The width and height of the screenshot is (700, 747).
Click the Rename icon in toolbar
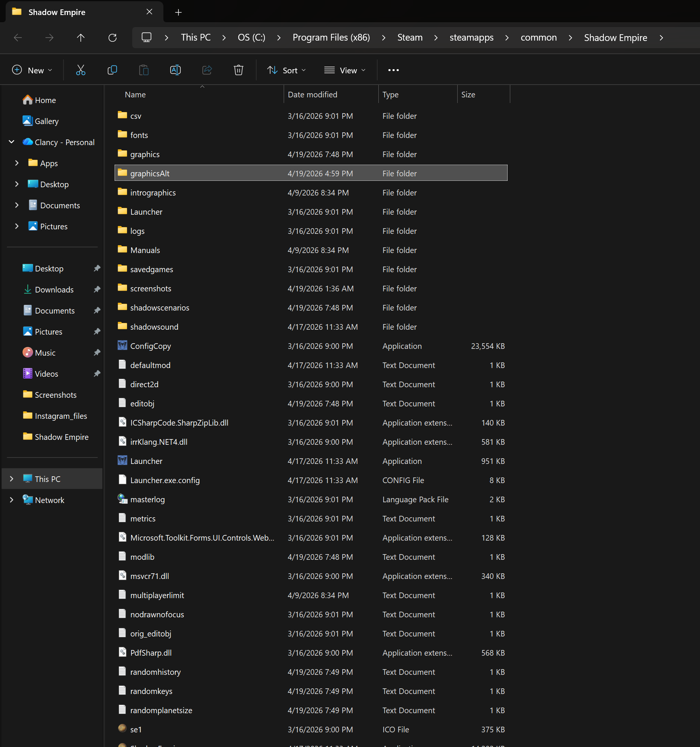click(x=175, y=70)
